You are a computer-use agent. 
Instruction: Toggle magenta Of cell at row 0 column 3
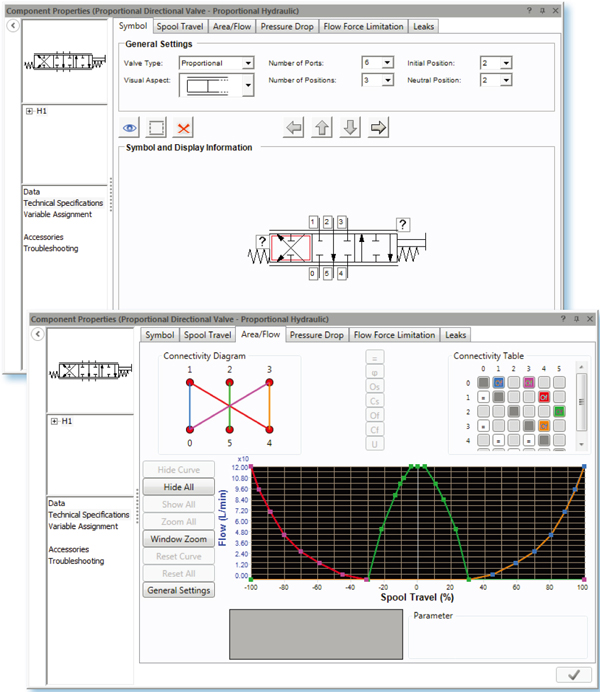pos(529,382)
